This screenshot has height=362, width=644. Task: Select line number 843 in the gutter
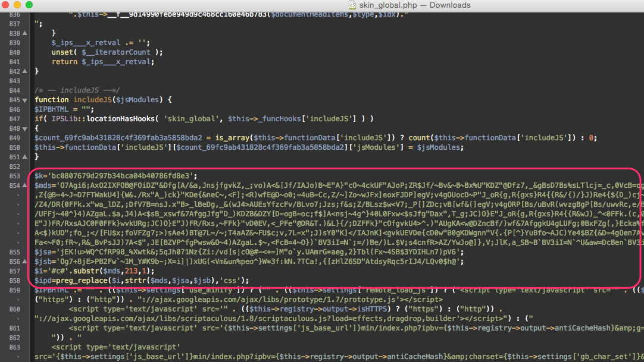(x=14, y=81)
